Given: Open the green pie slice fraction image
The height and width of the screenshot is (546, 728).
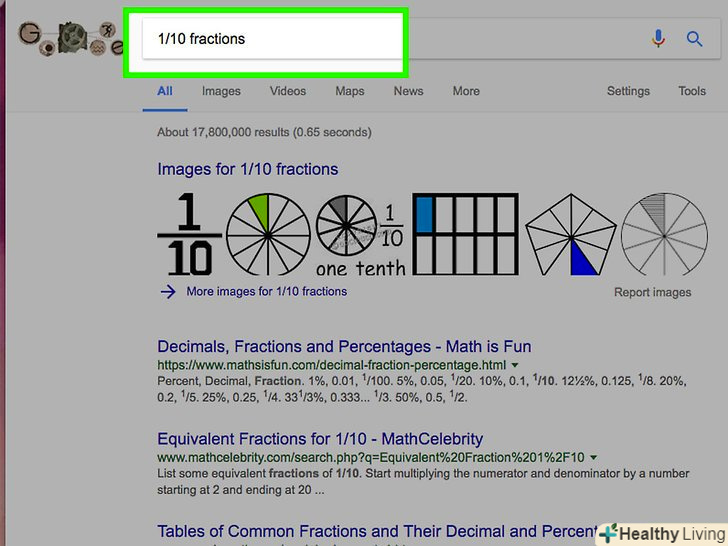Looking at the screenshot, I should tap(267, 235).
